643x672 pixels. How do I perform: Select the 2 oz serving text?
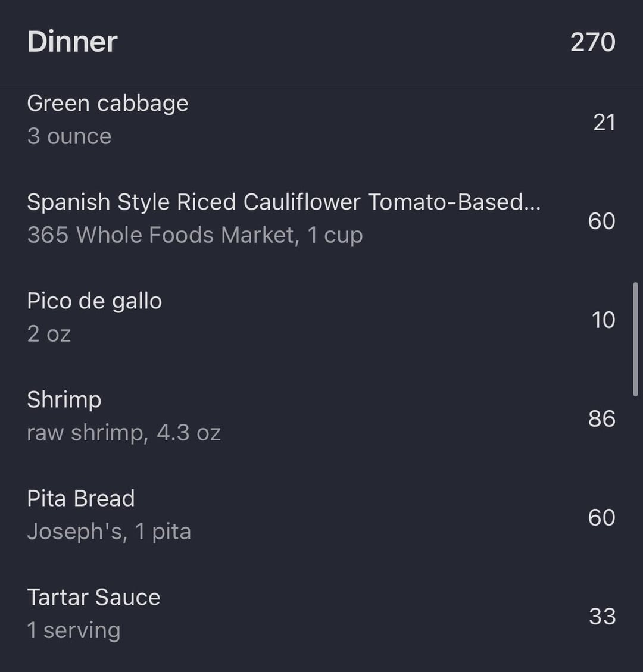click(49, 334)
